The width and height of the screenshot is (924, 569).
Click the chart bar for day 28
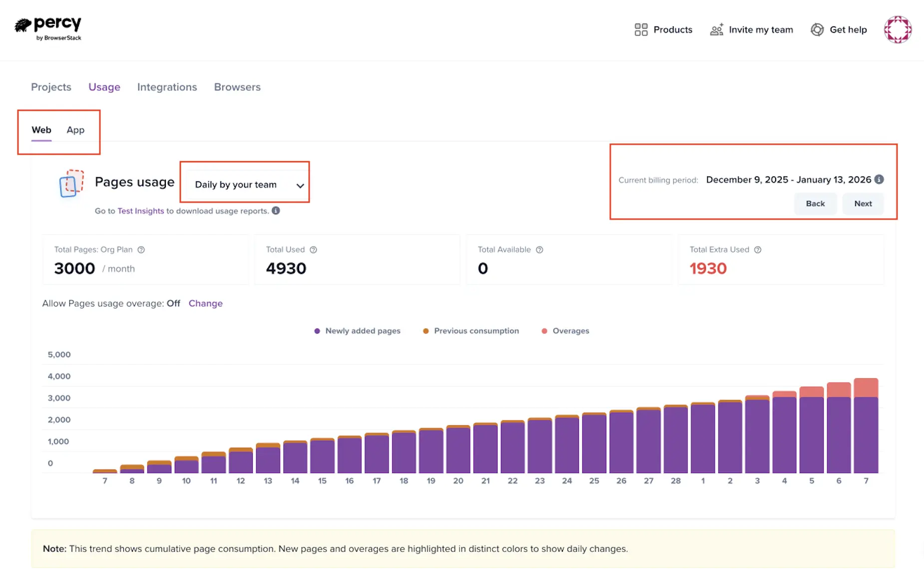click(x=675, y=439)
